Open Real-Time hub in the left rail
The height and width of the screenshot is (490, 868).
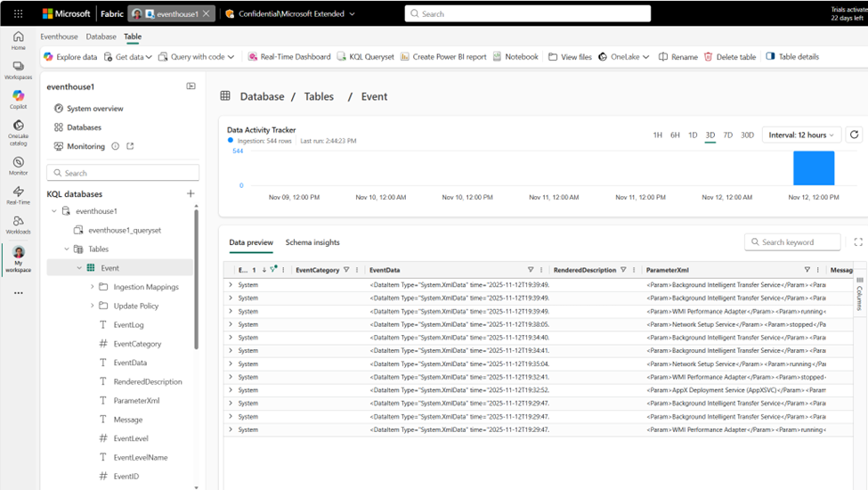tap(19, 195)
